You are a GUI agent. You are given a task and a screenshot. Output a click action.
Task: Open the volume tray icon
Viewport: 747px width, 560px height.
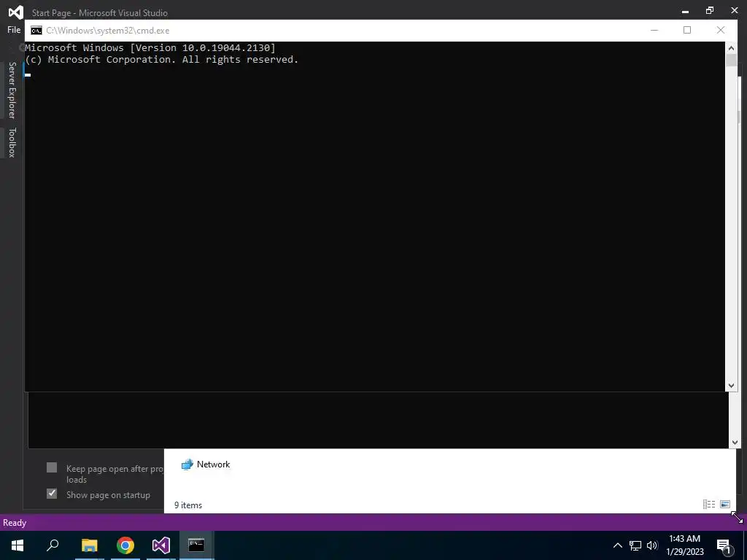tap(652, 545)
